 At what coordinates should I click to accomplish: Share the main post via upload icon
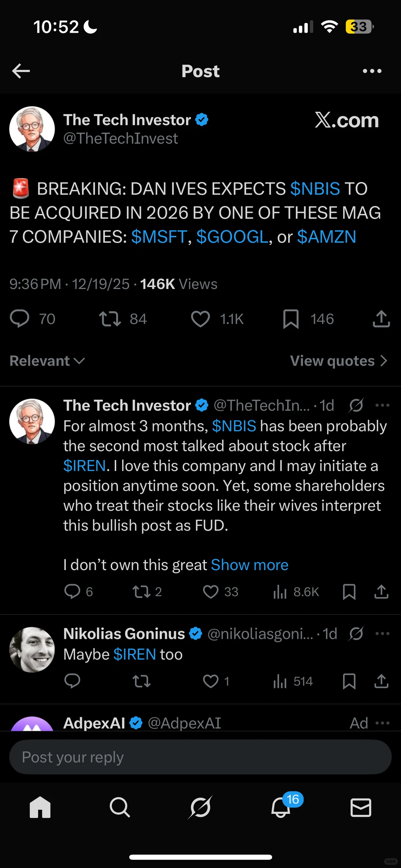pyautogui.click(x=381, y=319)
